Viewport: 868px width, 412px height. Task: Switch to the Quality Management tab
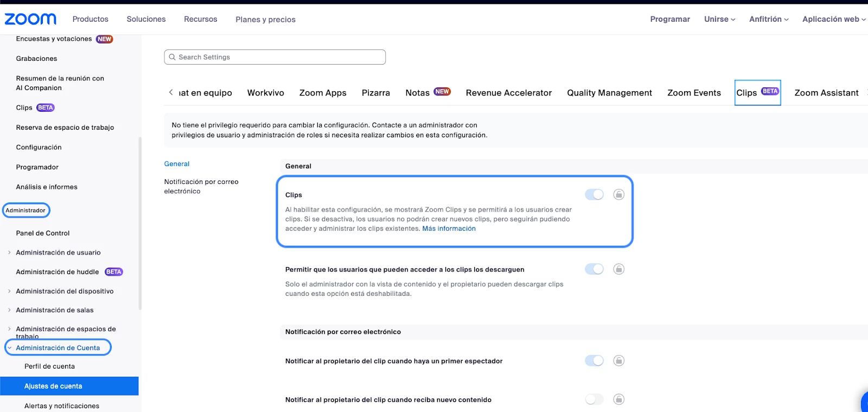[610, 93]
